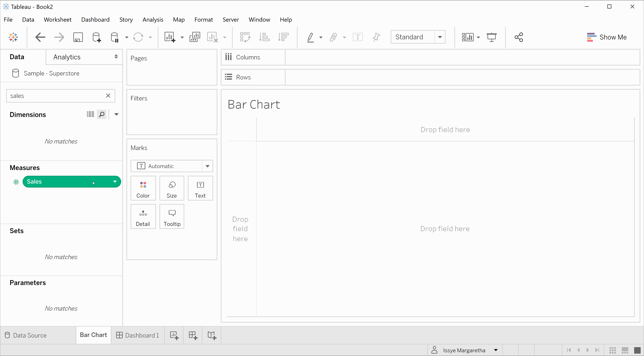
Task: Click the Data Source button
Action: [29, 335]
